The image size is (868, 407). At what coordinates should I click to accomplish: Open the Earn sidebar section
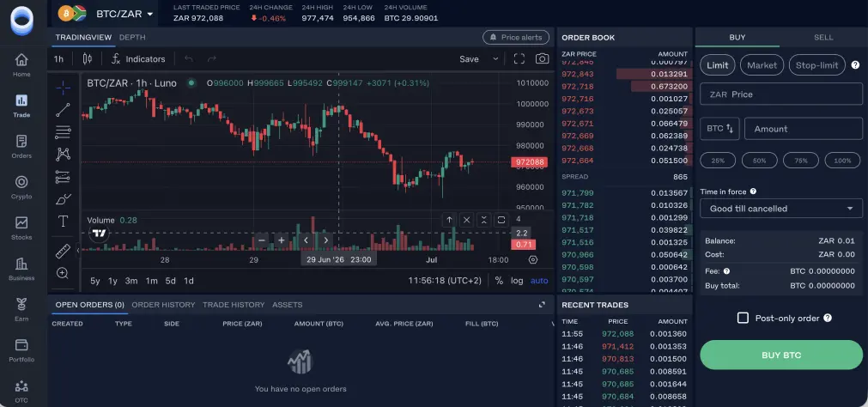(x=21, y=309)
